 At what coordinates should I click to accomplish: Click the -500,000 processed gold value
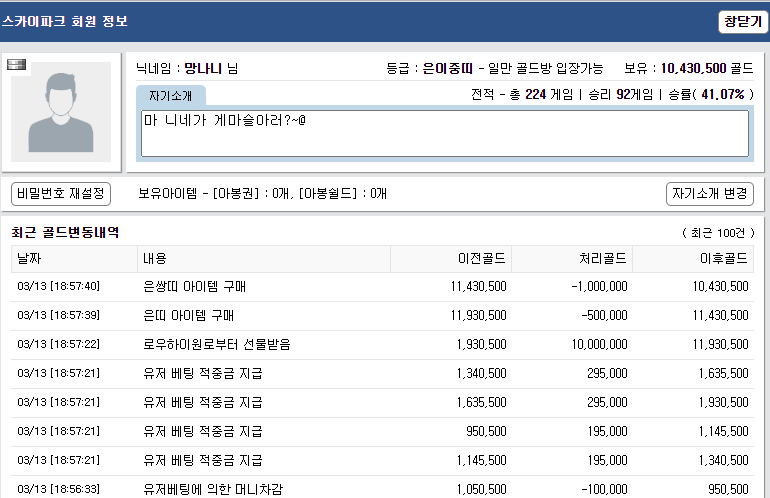[x=605, y=315]
